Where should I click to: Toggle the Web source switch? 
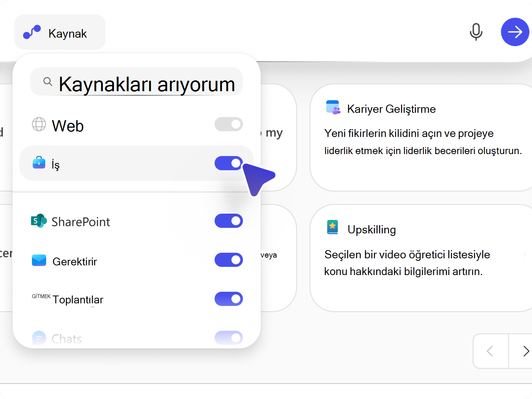pyautogui.click(x=229, y=124)
